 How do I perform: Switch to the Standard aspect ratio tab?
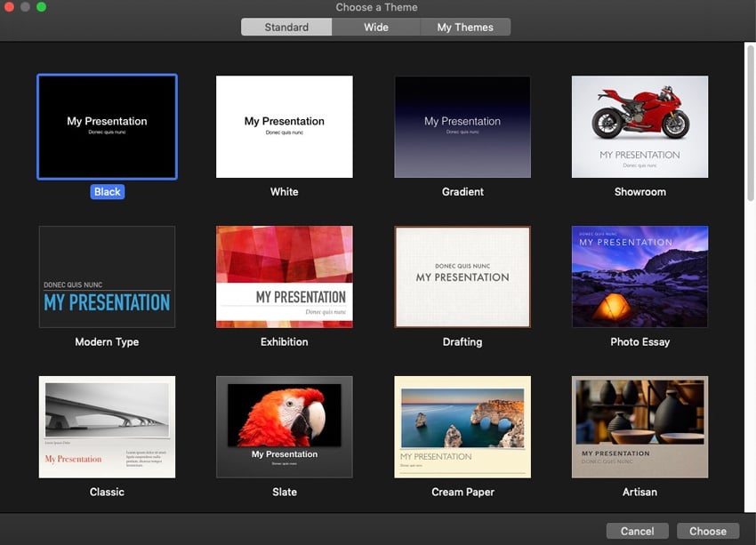pyautogui.click(x=286, y=28)
